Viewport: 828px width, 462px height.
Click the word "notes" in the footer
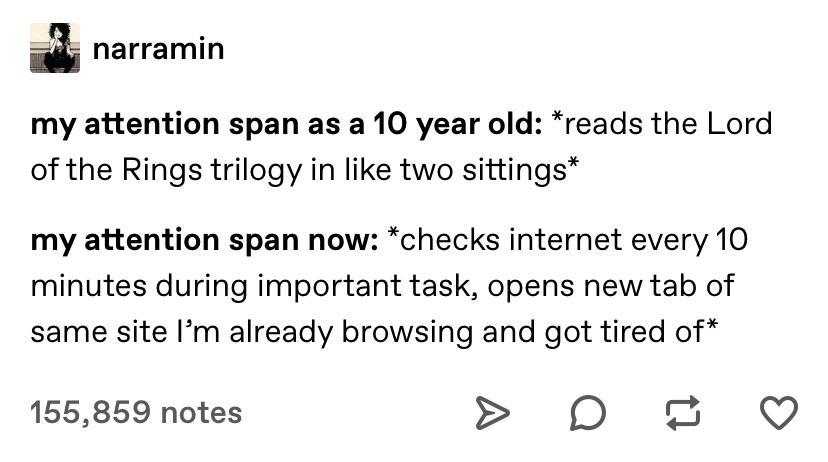201,412
